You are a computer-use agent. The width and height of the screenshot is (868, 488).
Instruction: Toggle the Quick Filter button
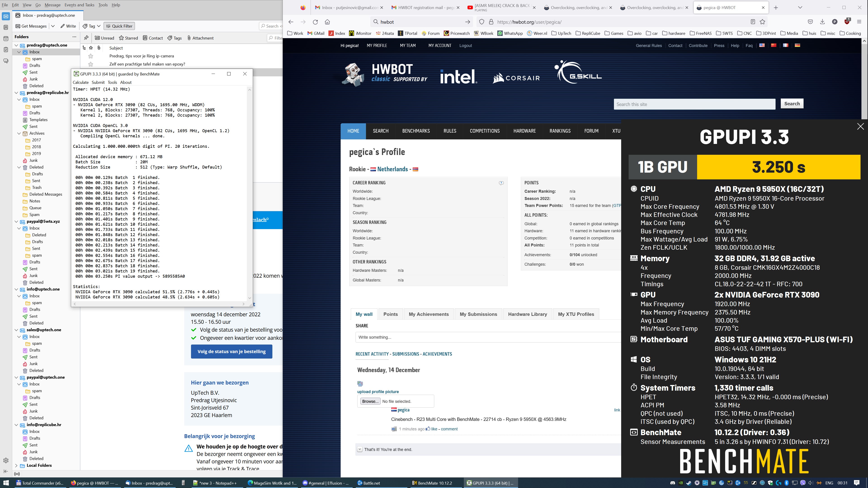(119, 26)
